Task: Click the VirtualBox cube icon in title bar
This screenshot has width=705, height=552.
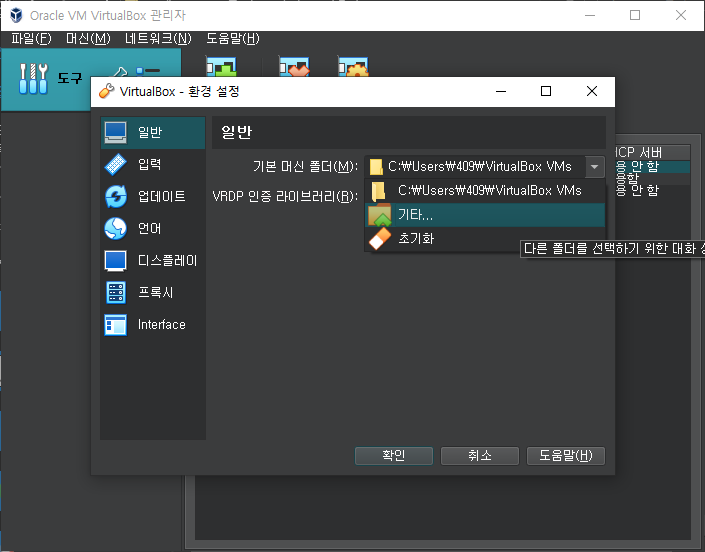Action: point(16,15)
